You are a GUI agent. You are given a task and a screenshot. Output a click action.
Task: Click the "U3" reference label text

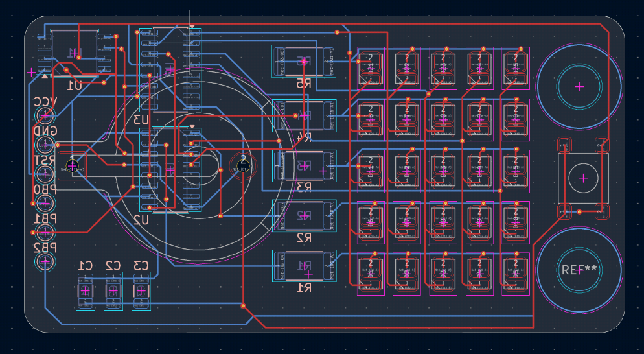click(141, 120)
